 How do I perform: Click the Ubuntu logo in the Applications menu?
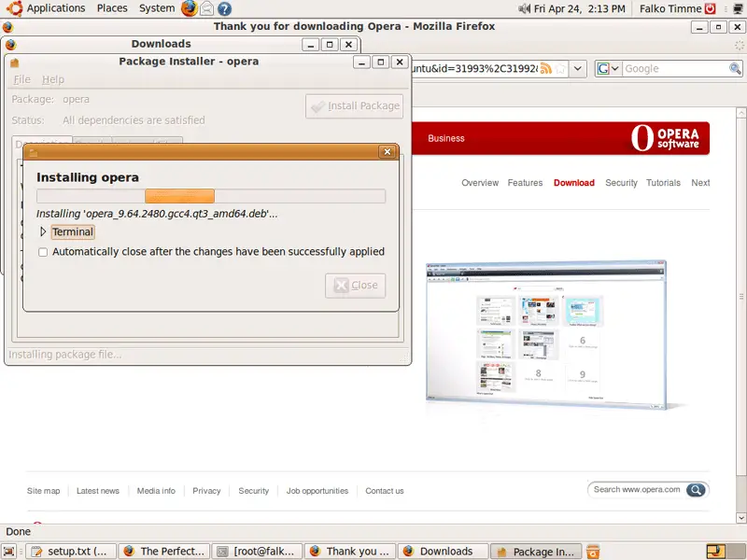[14, 8]
